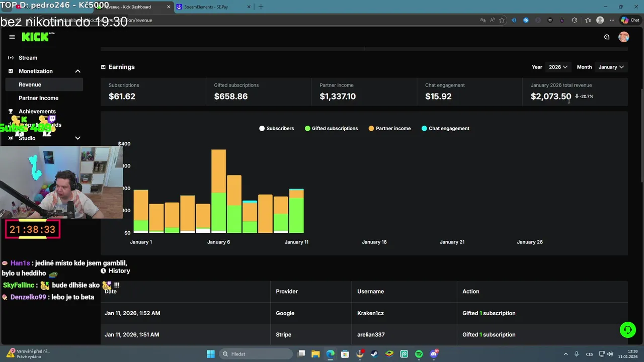The height and width of the screenshot is (362, 644).
Task: Open the Month January dropdown
Action: click(611, 67)
